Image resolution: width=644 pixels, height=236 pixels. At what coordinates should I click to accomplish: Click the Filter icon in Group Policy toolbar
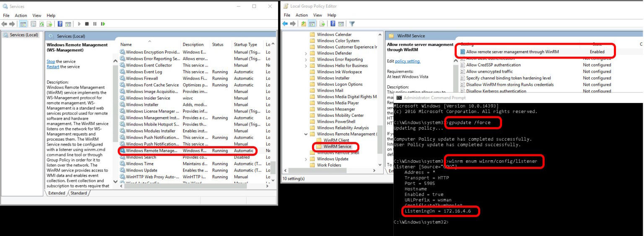(x=352, y=24)
